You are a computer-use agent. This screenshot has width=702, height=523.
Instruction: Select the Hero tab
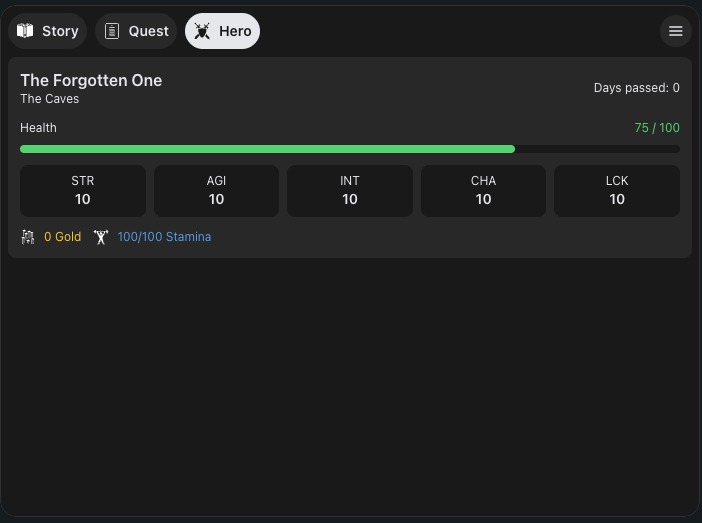click(x=222, y=31)
